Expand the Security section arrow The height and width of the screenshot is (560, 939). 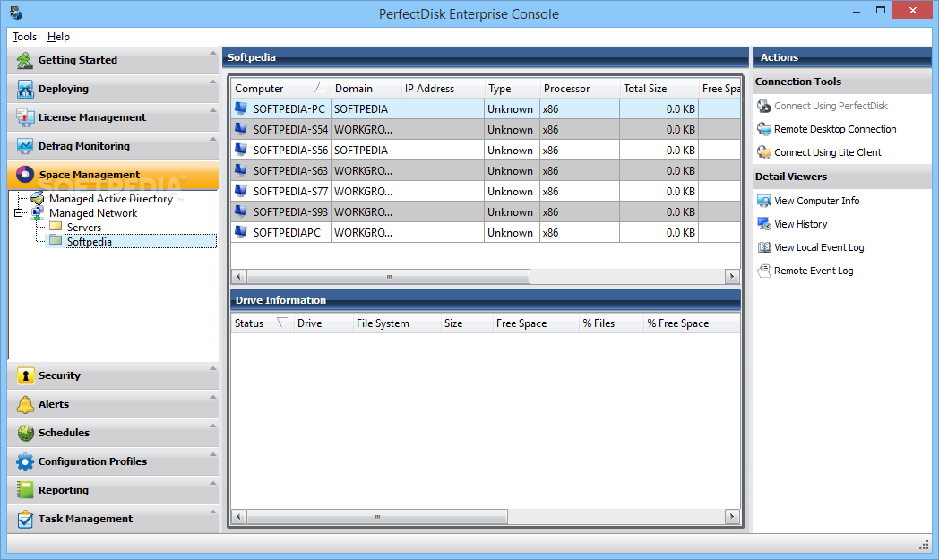coord(212,369)
